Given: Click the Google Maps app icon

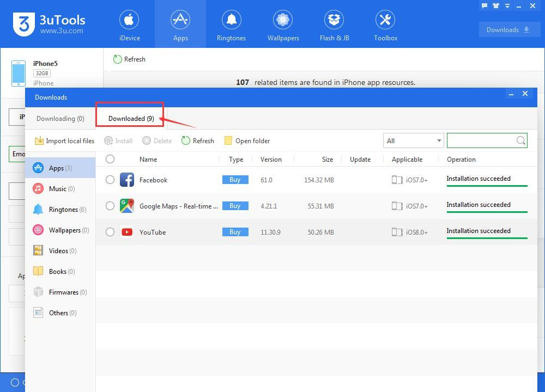Looking at the screenshot, I should (x=127, y=206).
